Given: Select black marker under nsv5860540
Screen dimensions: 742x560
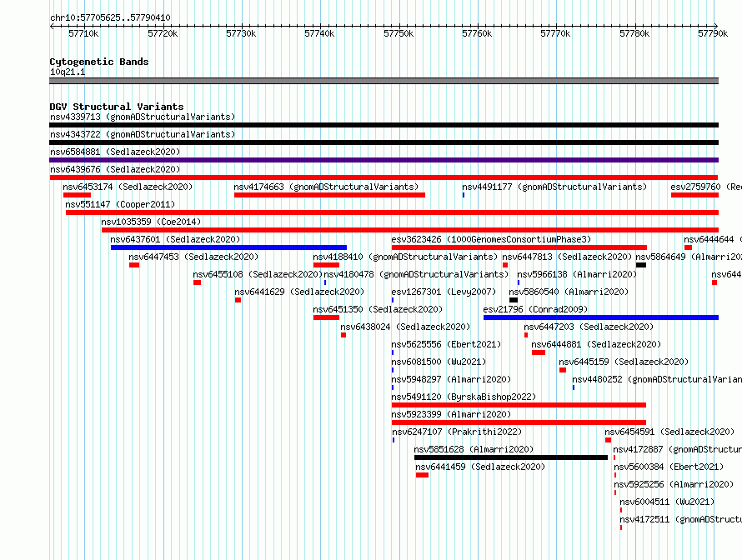Looking at the screenshot, I should point(514,300).
